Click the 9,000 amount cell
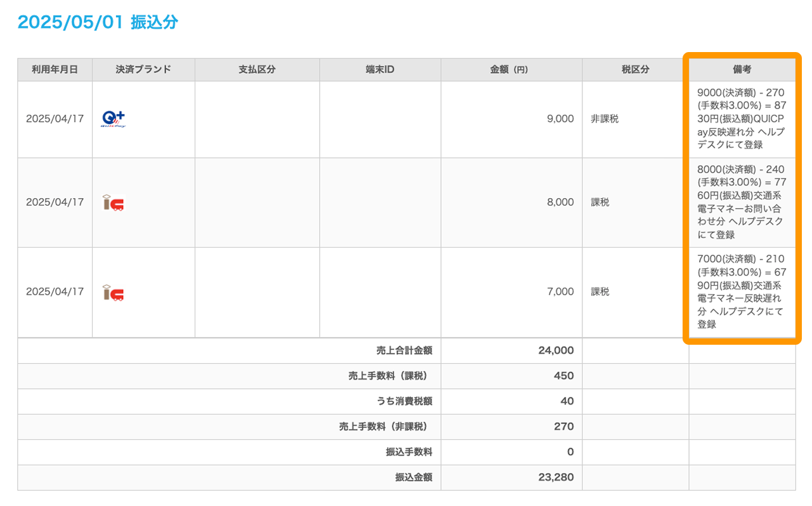Screen dimensions: 812x506 tap(560, 119)
